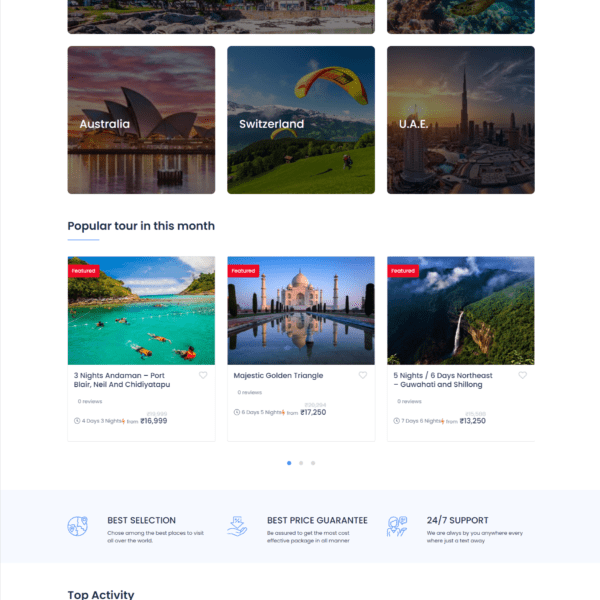Screen dimensions: 600x600
Task: Click heart icon on Majestic Golden Triangle card
Action: pyautogui.click(x=363, y=376)
